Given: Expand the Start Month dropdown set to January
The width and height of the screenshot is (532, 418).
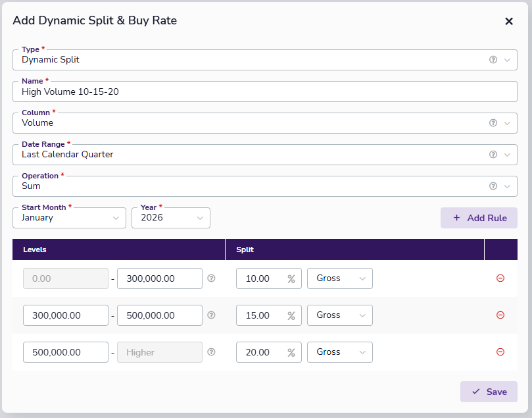Looking at the screenshot, I should (x=69, y=218).
